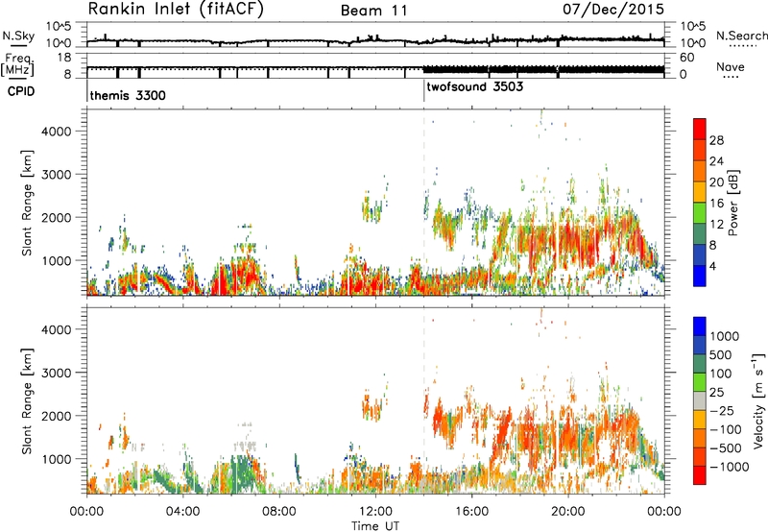Click the gray band of velocity colorbar
Screen dimensions: 768x532
(700, 401)
